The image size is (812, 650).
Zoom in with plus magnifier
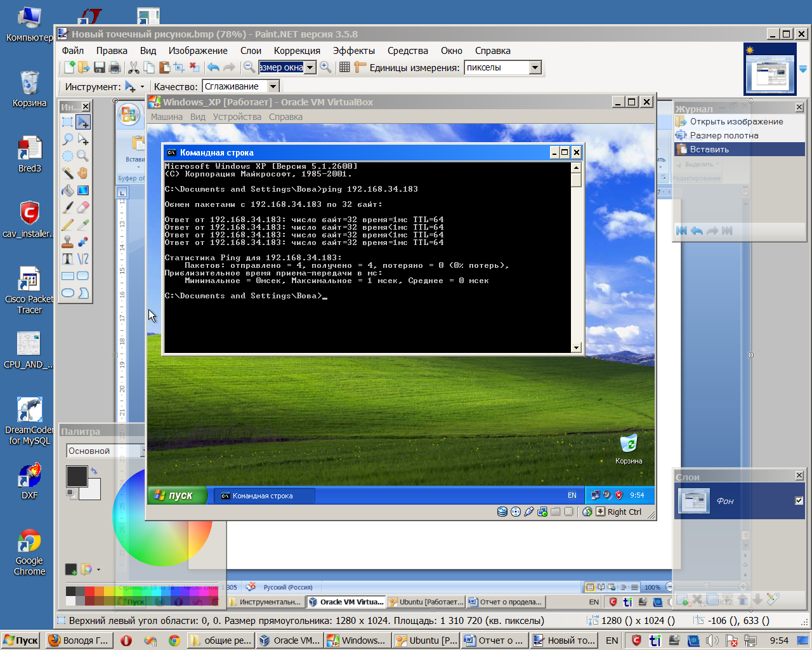click(325, 67)
